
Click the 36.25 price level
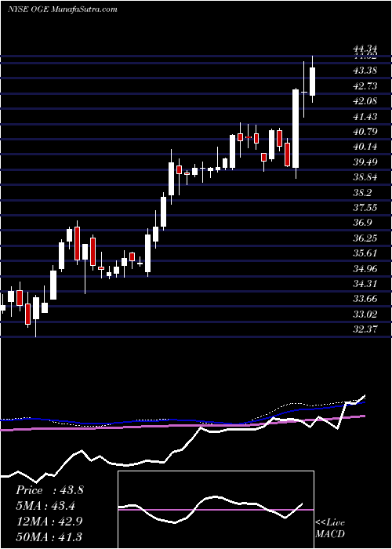pyautogui.click(x=365, y=238)
